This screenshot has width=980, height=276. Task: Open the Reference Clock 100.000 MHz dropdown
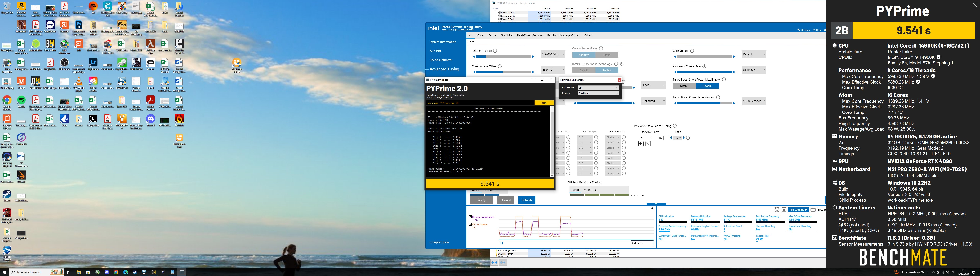[553, 54]
